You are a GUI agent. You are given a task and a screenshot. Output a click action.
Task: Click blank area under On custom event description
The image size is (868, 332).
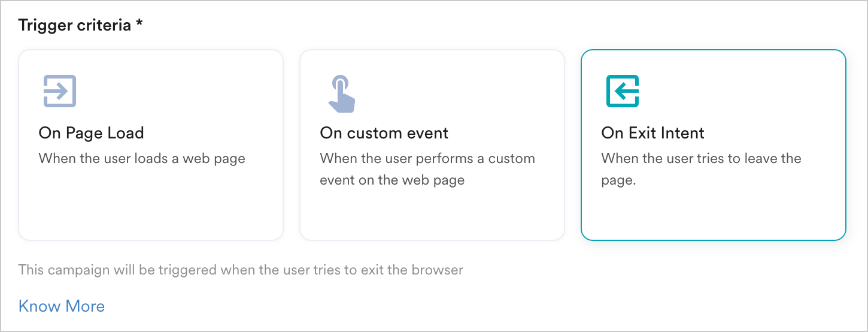(432, 213)
